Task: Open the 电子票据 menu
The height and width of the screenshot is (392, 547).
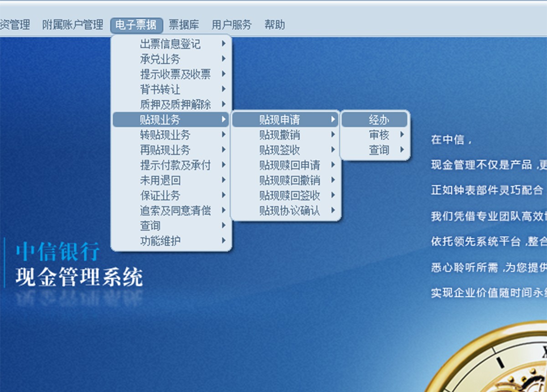Action: click(136, 25)
